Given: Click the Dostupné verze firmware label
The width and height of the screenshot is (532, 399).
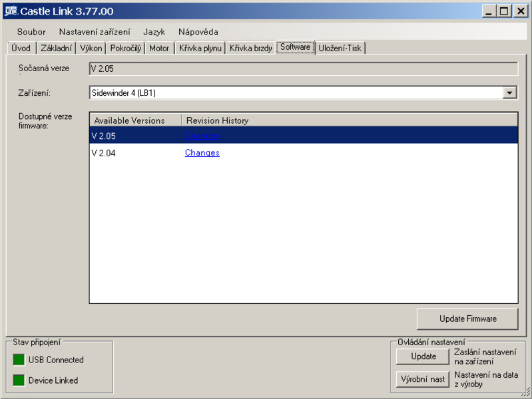Looking at the screenshot, I should click(x=45, y=121).
